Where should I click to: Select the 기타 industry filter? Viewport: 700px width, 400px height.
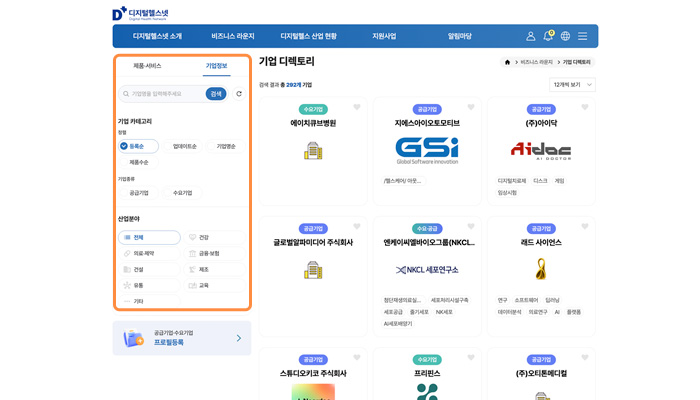[149, 301]
